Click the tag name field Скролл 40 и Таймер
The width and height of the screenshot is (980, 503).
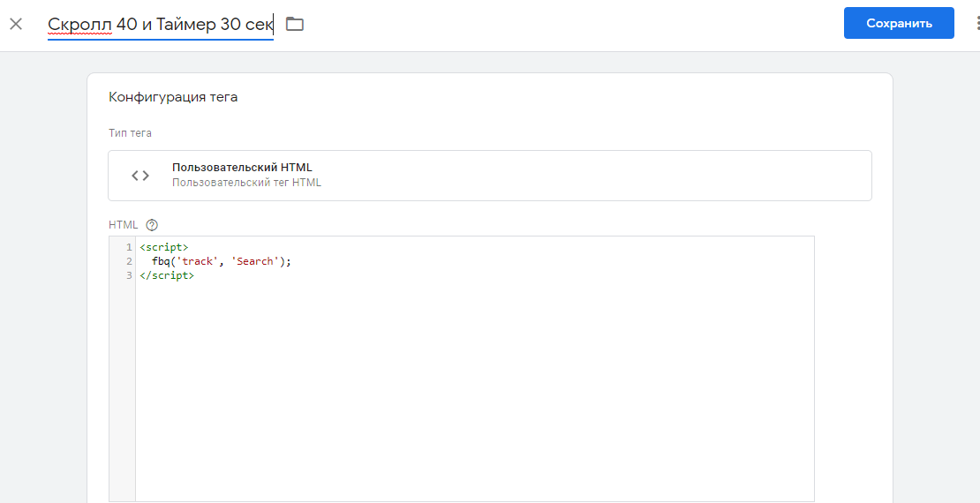pyautogui.click(x=161, y=25)
